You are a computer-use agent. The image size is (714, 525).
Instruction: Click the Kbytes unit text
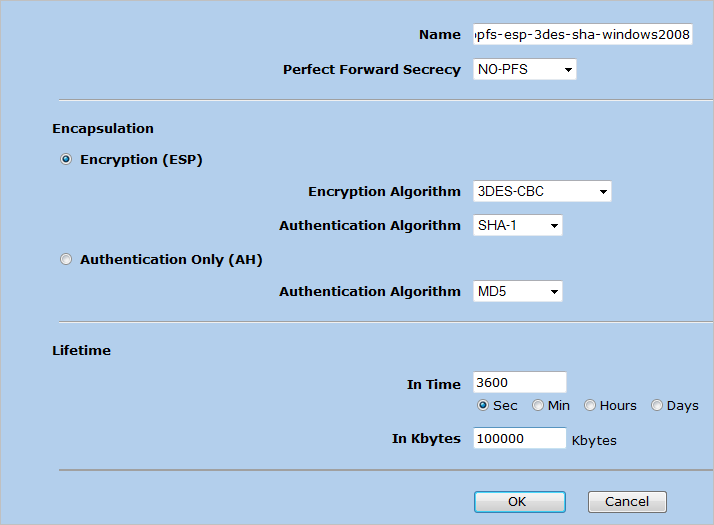pos(594,440)
